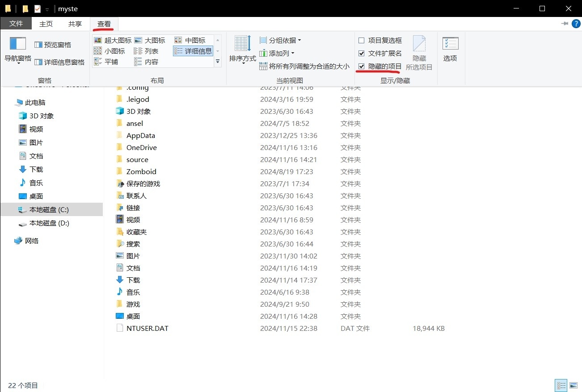
Task: Select 中图标 layout
Action: tap(190, 40)
